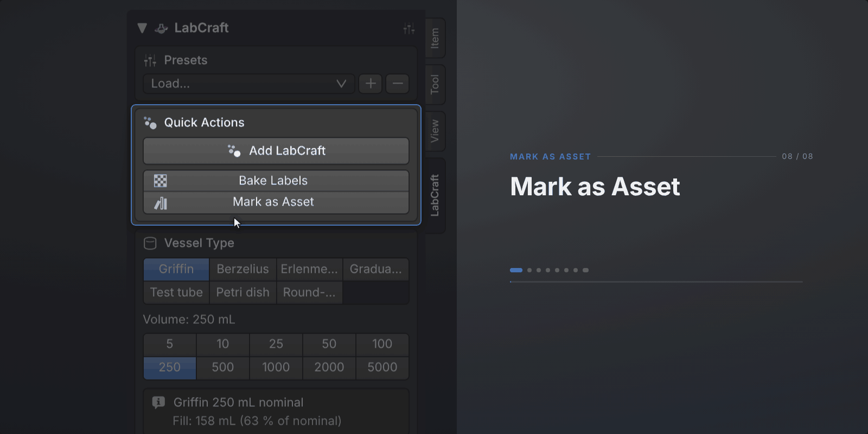Select the Round- vessel type
Viewport: 868px width, 434px height.
(309, 292)
